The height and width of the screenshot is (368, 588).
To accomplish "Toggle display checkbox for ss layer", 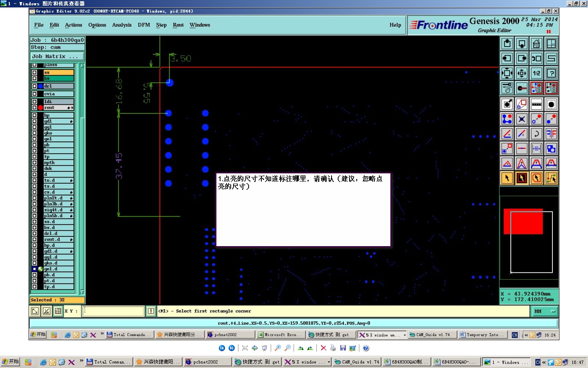I will [x=34, y=72].
